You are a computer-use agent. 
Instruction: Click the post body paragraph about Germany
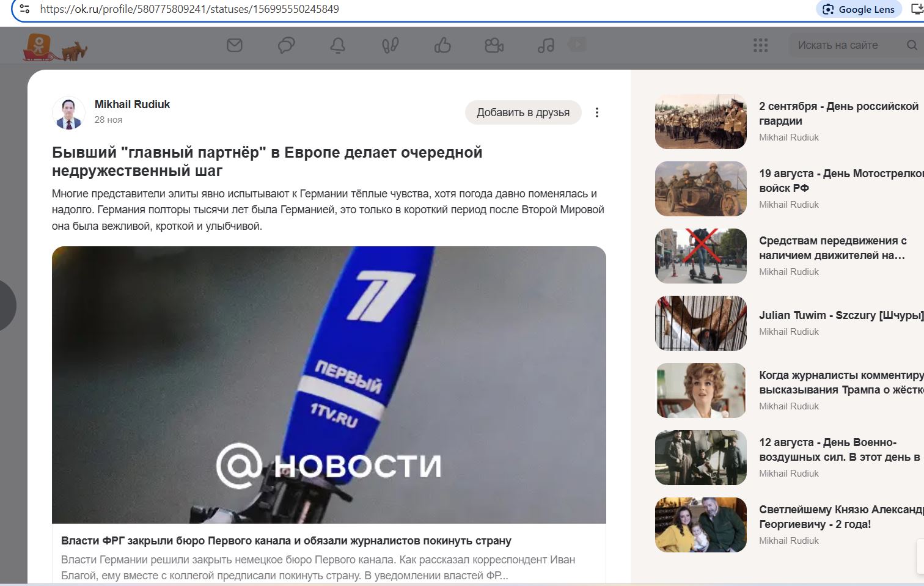[328, 210]
